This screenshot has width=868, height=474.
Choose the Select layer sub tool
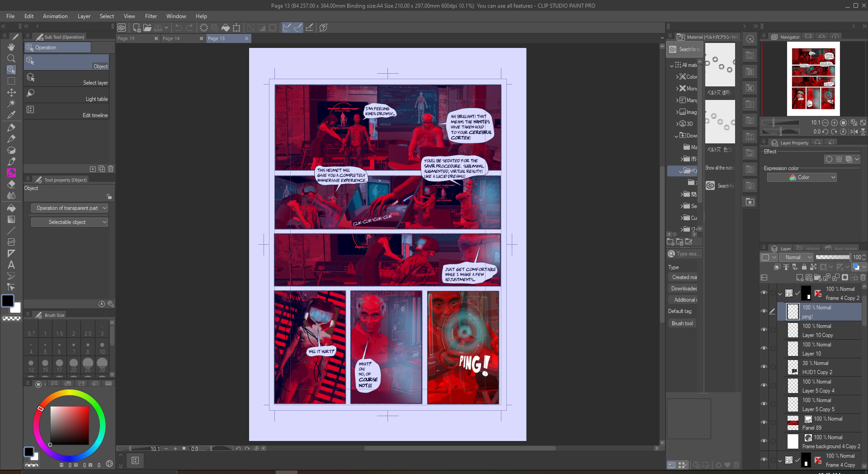coord(67,79)
